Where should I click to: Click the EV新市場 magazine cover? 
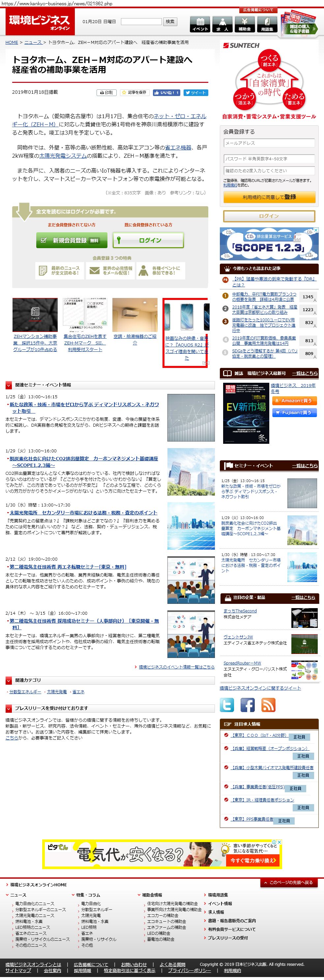click(x=246, y=413)
